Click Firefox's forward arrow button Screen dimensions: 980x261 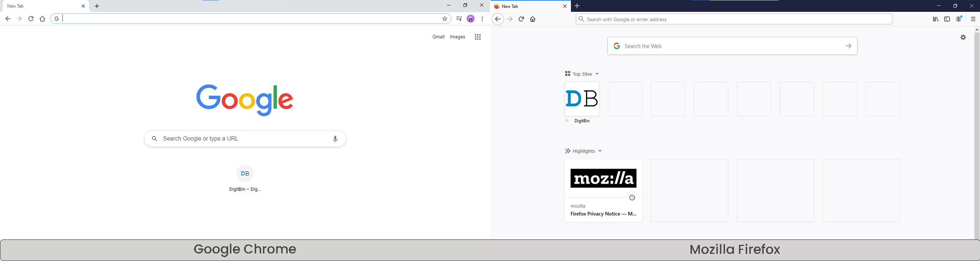(x=510, y=19)
